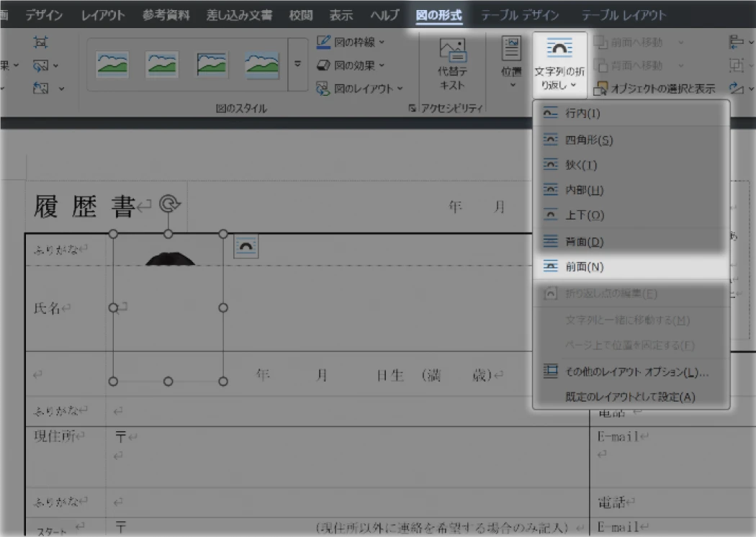
Task: Click the 図の変更 (Change Picture) icon
Action: click(40, 66)
